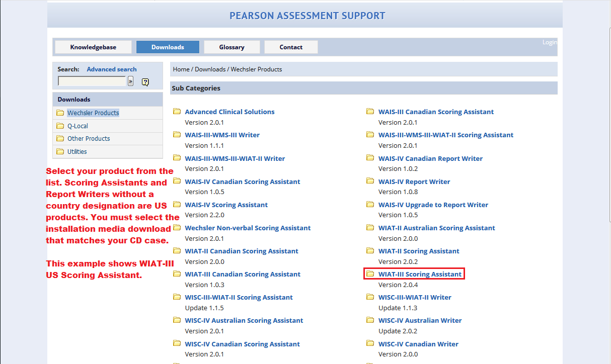Image resolution: width=611 pixels, height=364 pixels.
Task: Go to the Contact tab
Action: pyautogui.click(x=291, y=47)
